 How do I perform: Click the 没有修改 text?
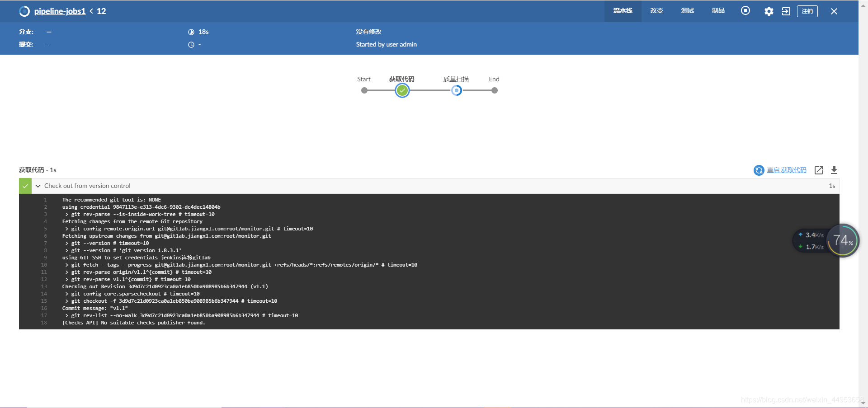click(368, 32)
